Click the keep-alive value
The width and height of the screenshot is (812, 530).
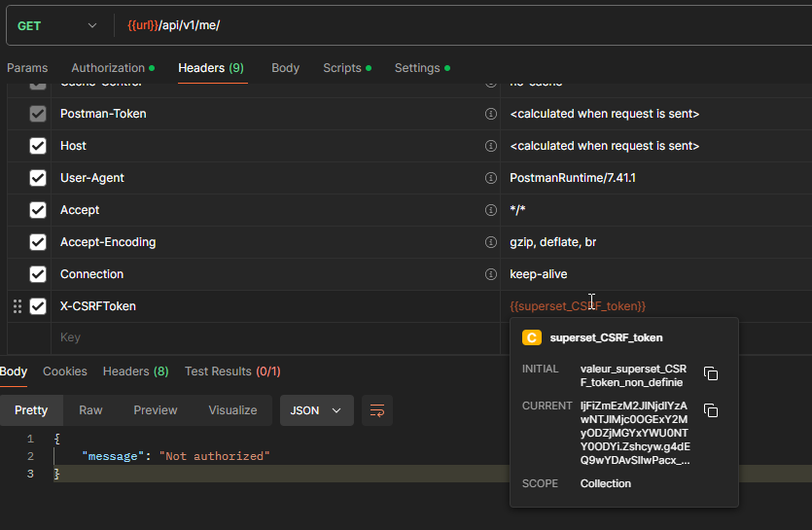coord(538,274)
